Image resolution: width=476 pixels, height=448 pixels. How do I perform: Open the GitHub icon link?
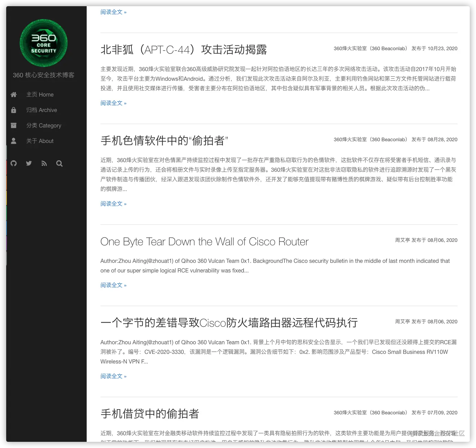[14, 163]
